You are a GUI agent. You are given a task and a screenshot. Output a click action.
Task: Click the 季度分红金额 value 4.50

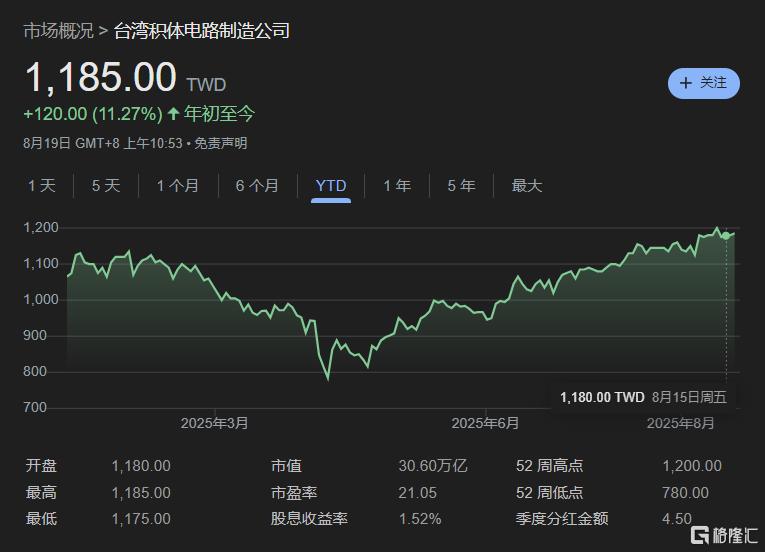pyautogui.click(x=677, y=518)
